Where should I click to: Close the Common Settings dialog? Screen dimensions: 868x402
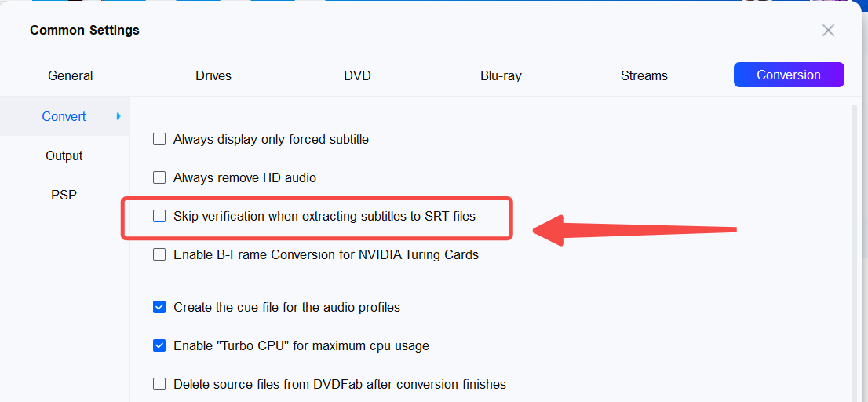pos(828,31)
